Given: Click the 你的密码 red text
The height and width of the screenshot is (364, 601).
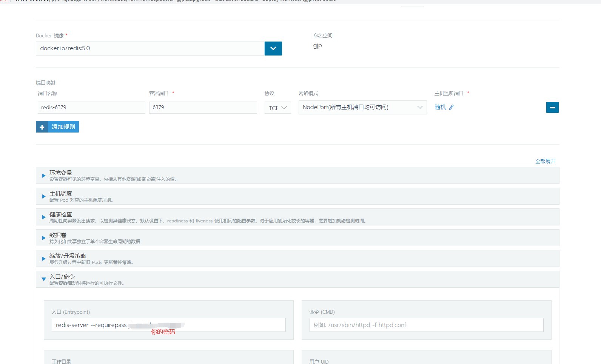Looking at the screenshot, I should click(163, 332).
